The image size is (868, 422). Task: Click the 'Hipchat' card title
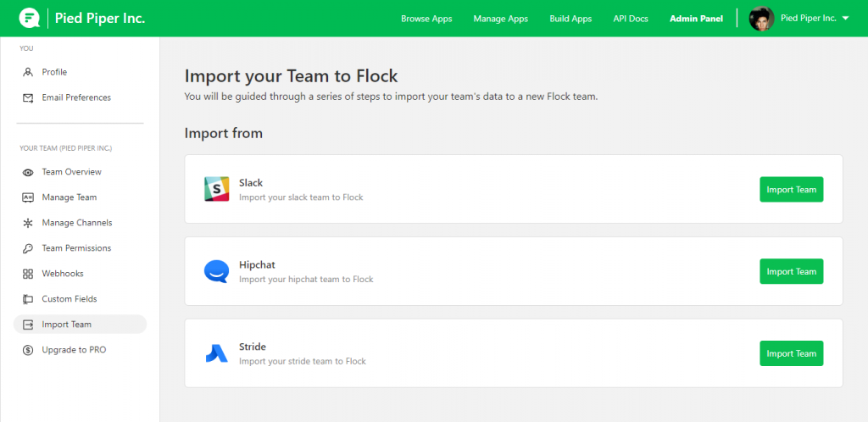point(258,265)
